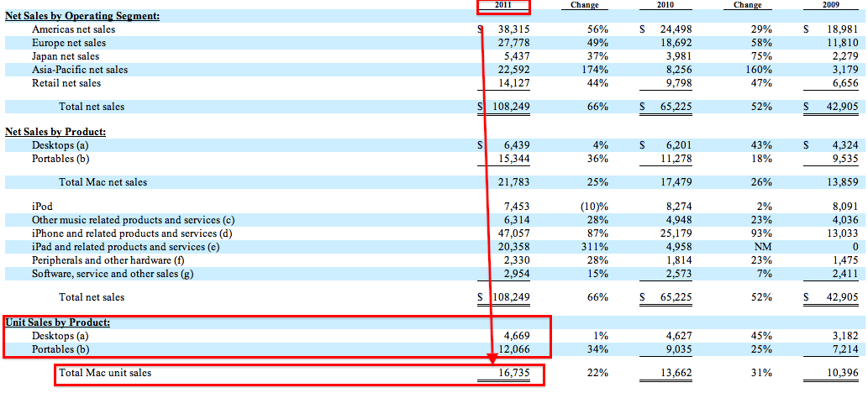
Task: Click the 'Europe net sales' row label
Action: (x=69, y=43)
